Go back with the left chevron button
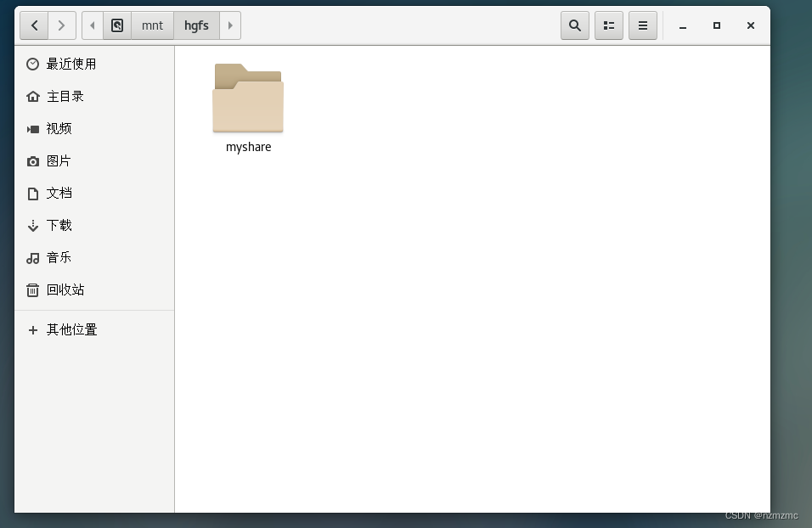Screen dimensions: 812x528 point(34,25)
